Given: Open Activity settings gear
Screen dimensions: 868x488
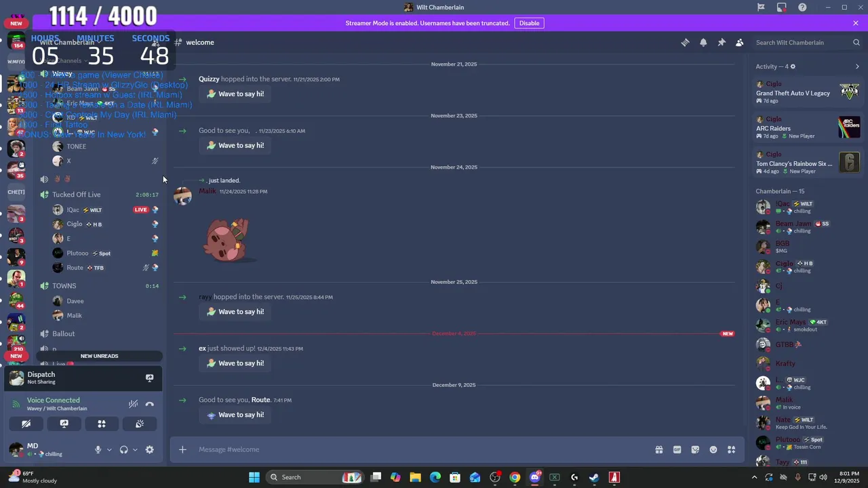Looking at the screenshot, I should click(x=793, y=66).
